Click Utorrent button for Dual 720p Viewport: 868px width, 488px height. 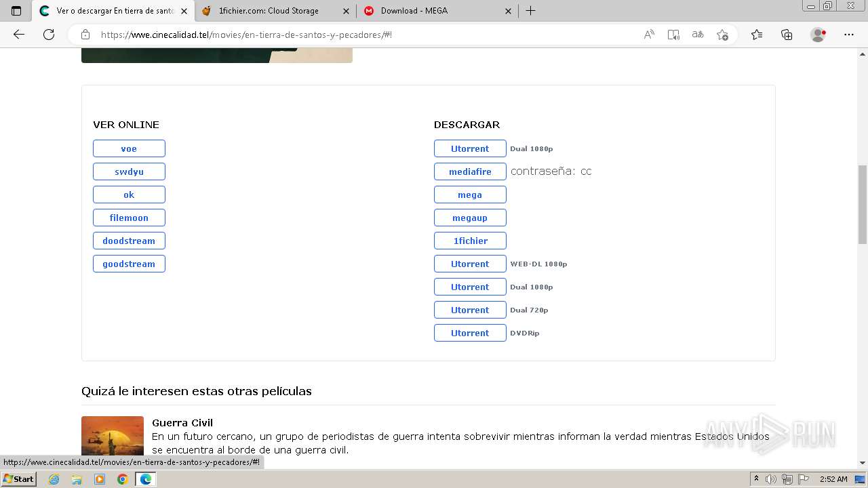[470, 310]
